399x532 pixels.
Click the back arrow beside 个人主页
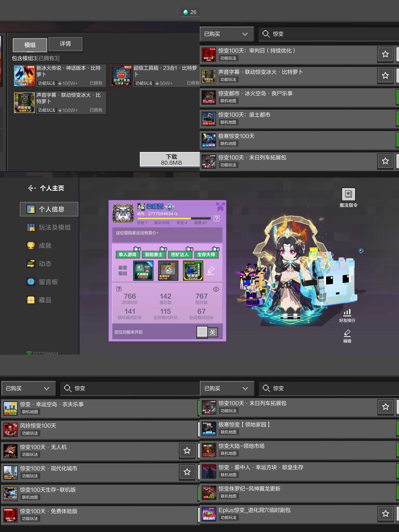coord(32,188)
